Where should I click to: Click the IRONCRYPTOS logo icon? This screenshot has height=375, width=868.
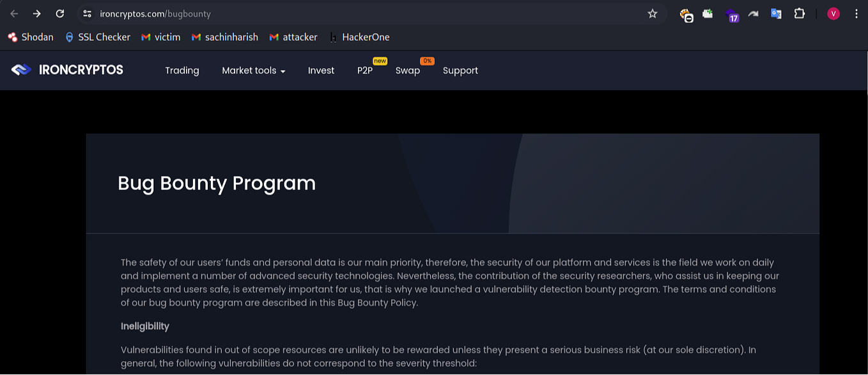pos(20,69)
